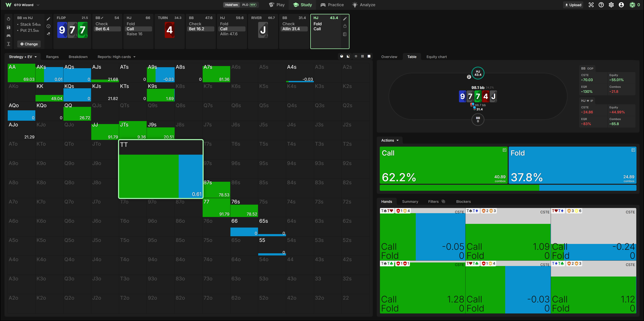
Task: Switch to the dotted grid matrix view
Action: pos(363,56)
